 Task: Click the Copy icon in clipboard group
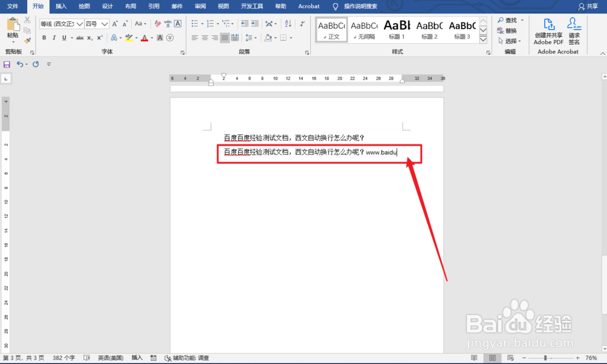pyautogui.click(x=27, y=30)
